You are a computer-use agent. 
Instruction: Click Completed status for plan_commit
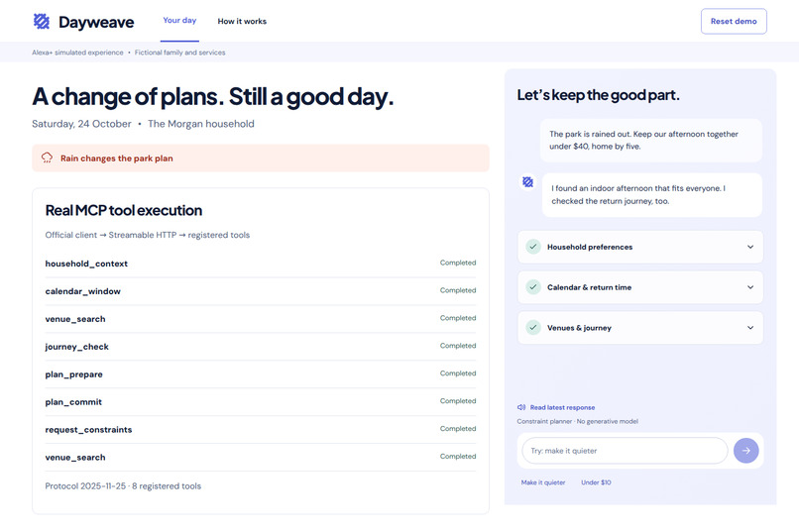point(458,401)
